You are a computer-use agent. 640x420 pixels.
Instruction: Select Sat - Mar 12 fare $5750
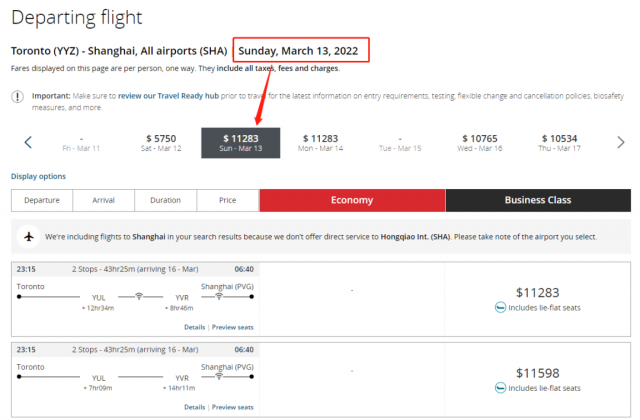coord(161,143)
